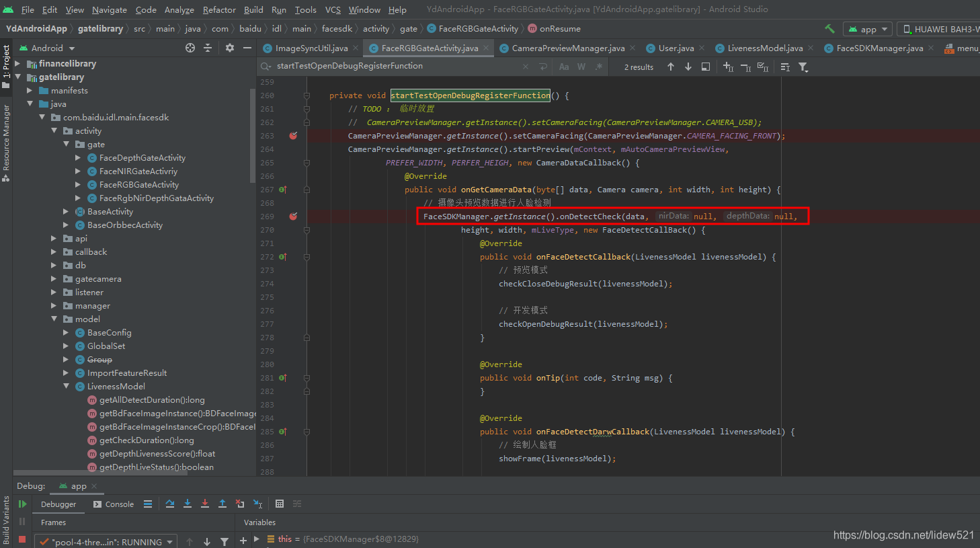Open the Analyze menu
This screenshot has height=548, width=980.
(x=179, y=9)
